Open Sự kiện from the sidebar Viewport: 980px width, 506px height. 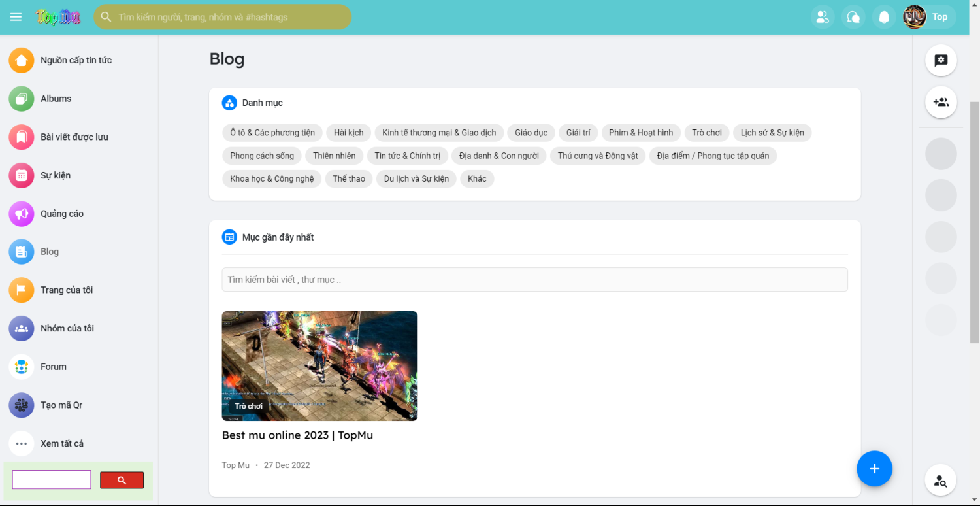pos(56,175)
